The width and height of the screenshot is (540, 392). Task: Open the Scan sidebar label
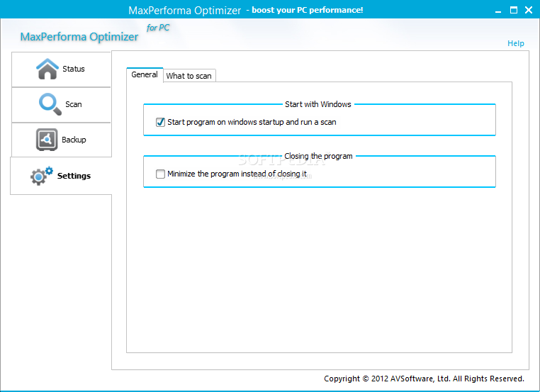point(74,104)
